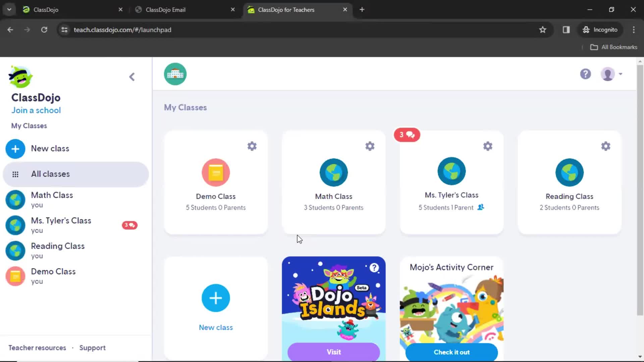Open the help question mark icon
Screen dimensions: 644x362
tap(585, 74)
